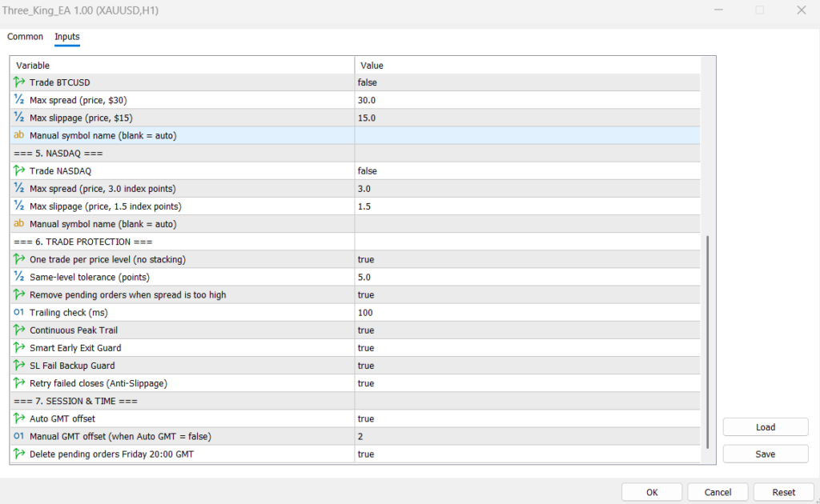Click the fraction icon beside Same-level tolerance (points)
Screen dimensions: 820x504
(x=19, y=277)
